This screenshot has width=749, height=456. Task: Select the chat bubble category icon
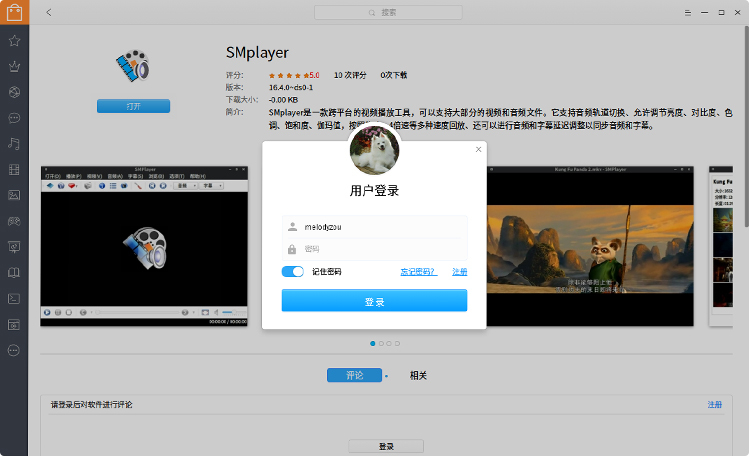click(x=14, y=118)
